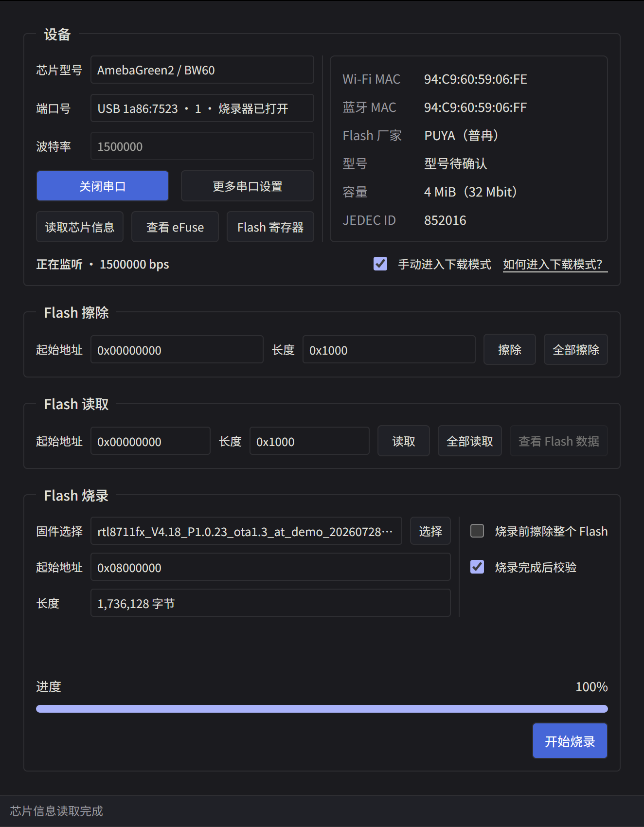
Task: Click the 选择 firmware button
Action: pyautogui.click(x=430, y=531)
